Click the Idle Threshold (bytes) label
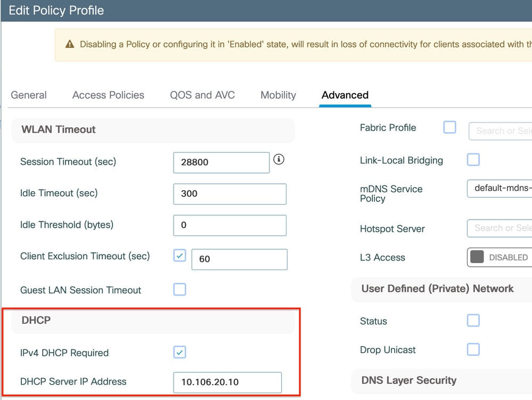The image size is (532, 400). pyautogui.click(x=67, y=225)
